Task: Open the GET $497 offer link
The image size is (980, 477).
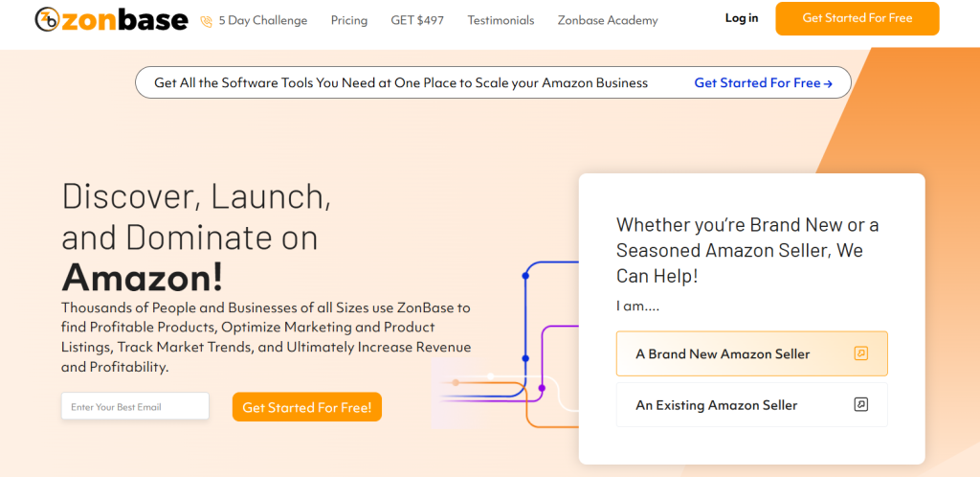Action: pyautogui.click(x=417, y=20)
